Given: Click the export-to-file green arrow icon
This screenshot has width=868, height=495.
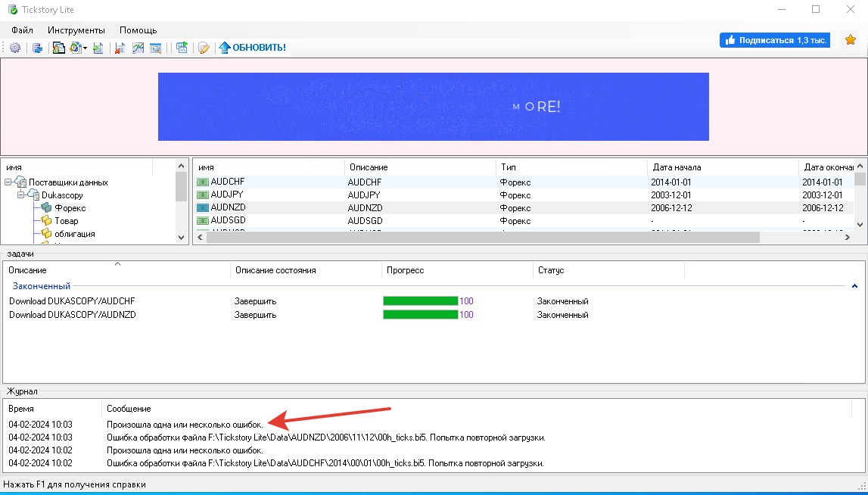Looking at the screenshot, I should [98, 48].
